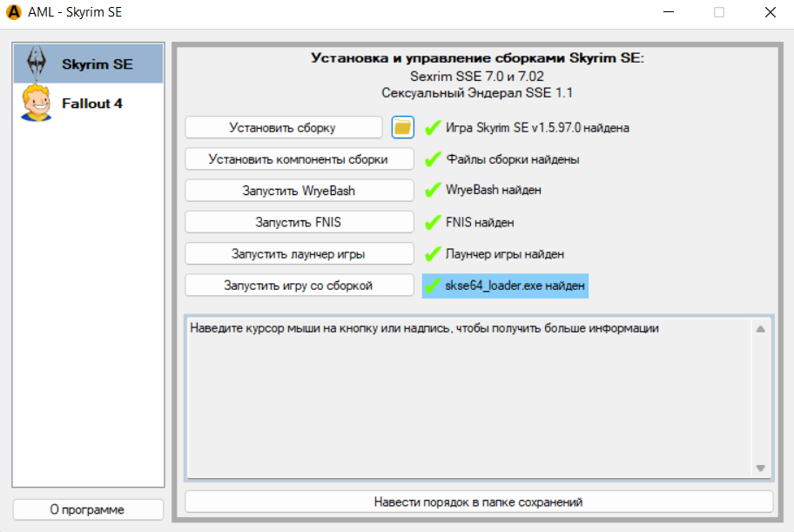Click the info box scroll down arrow
Image resolution: width=794 pixels, height=532 pixels.
(x=760, y=468)
